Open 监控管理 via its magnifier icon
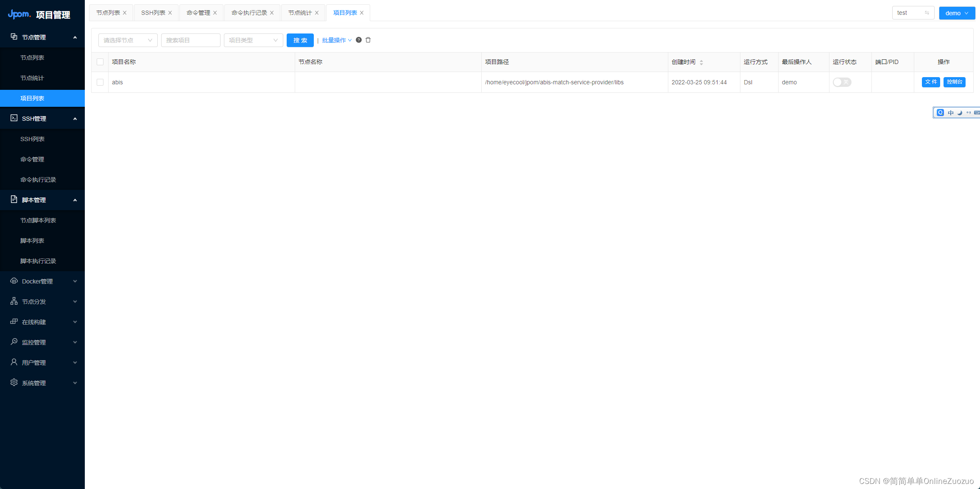This screenshot has width=980, height=489. [x=14, y=342]
